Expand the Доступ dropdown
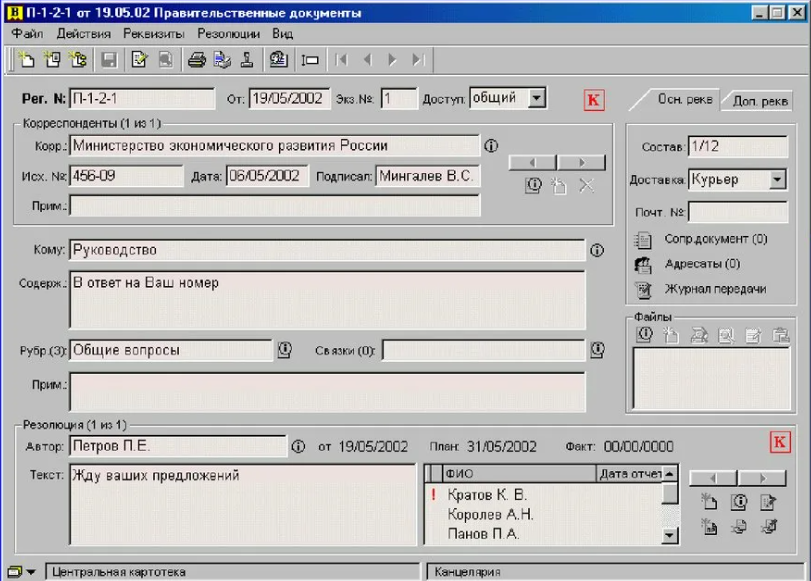This screenshot has height=581, width=811. tap(537, 98)
